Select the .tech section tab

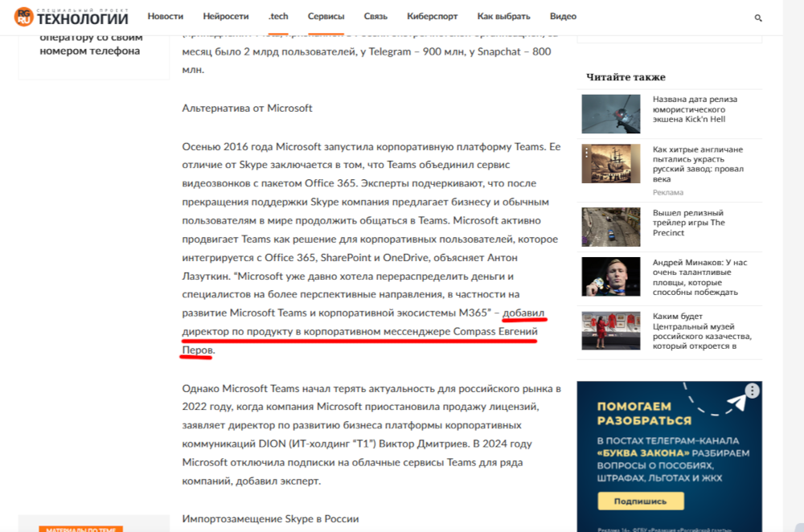click(x=278, y=16)
